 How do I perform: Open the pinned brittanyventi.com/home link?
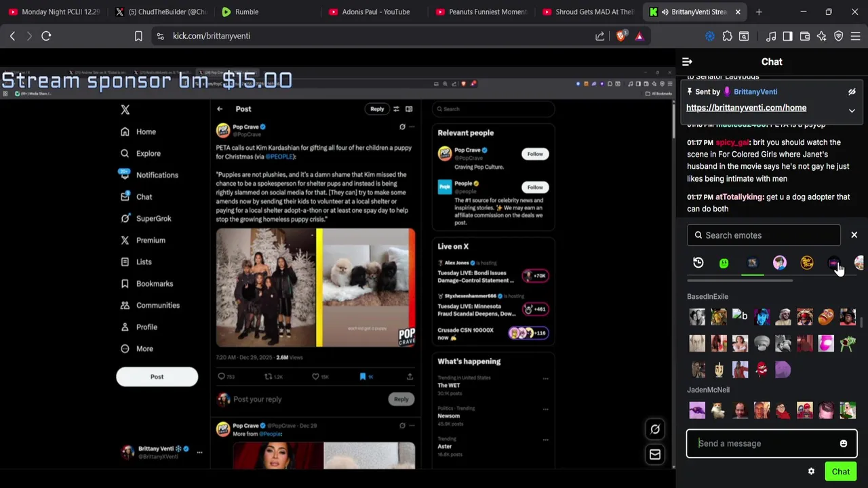click(x=746, y=108)
